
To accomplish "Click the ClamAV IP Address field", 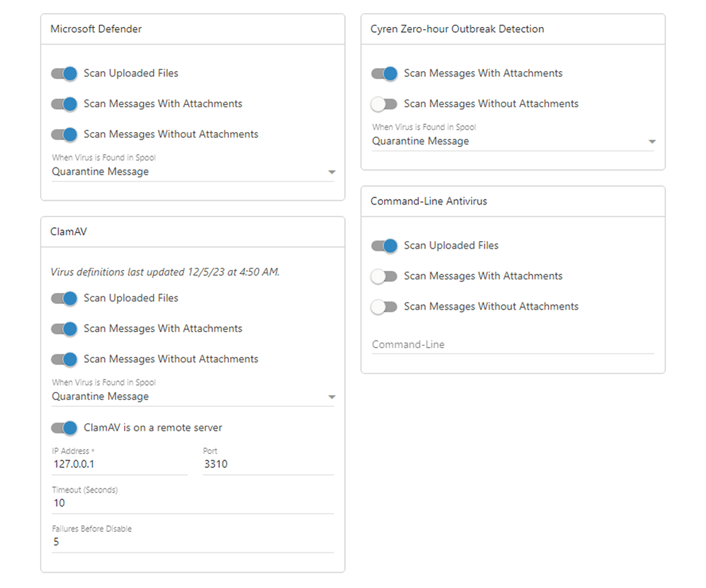I will pyautogui.click(x=119, y=465).
